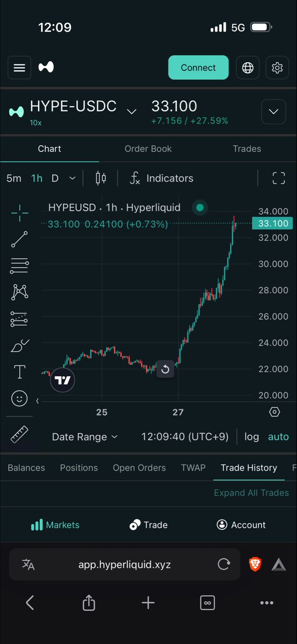This screenshot has width=297, height=644.
Task: Open TWAP tab
Action: tap(193, 468)
